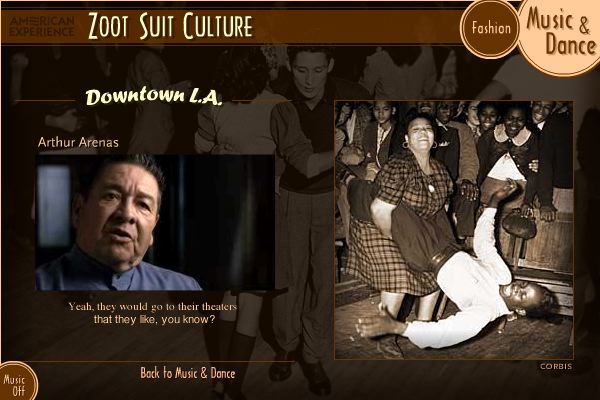Open the Corbis dance photograph
600x400 pixels.
[453, 230]
